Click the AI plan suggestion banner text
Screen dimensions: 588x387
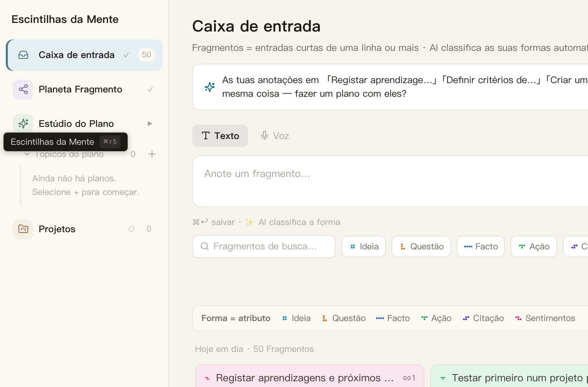click(405, 87)
